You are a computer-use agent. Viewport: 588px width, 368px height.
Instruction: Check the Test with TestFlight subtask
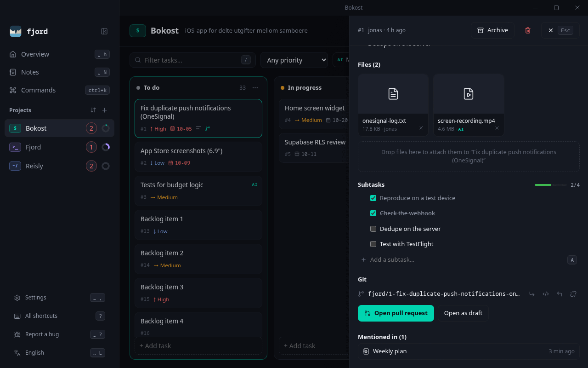pyautogui.click(x=373, y=244)
